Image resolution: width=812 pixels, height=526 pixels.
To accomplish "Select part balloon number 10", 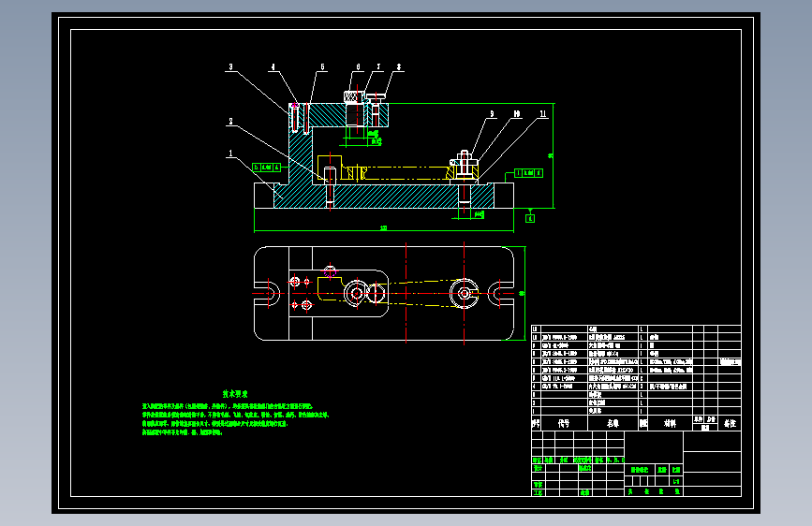I will coord(516,114).
